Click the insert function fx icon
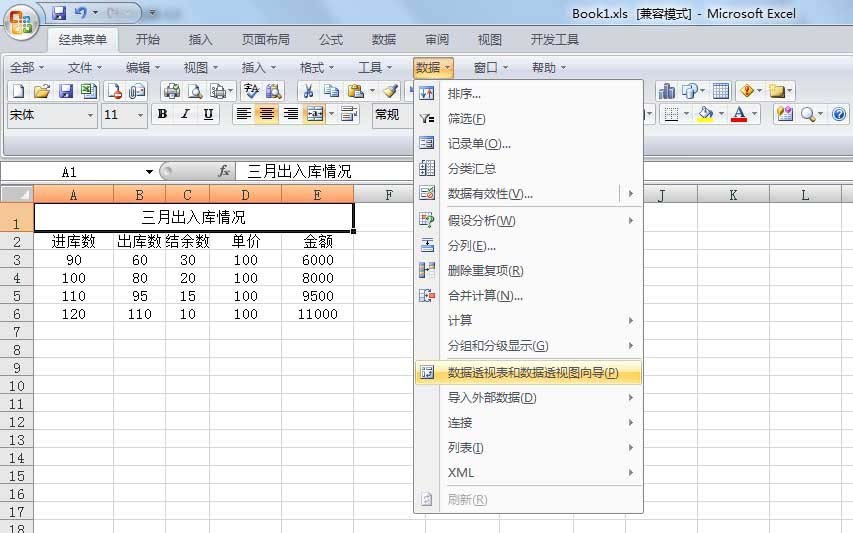 (224, 171)
